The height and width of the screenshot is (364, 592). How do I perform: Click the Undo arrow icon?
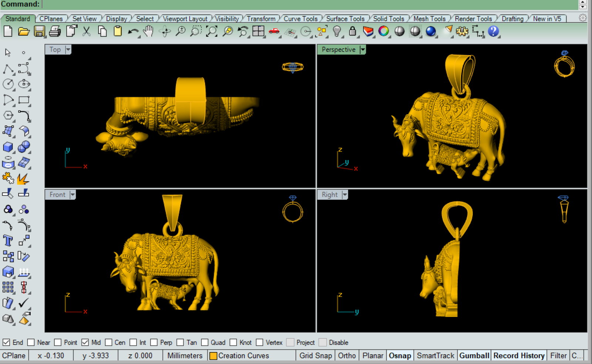pyautogui.click(x=133, y=32)
